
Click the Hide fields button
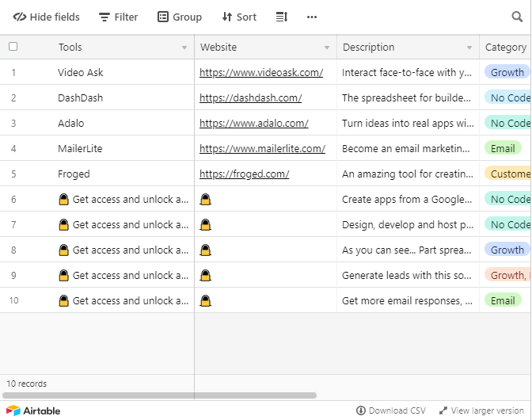(x=47, y=17)
